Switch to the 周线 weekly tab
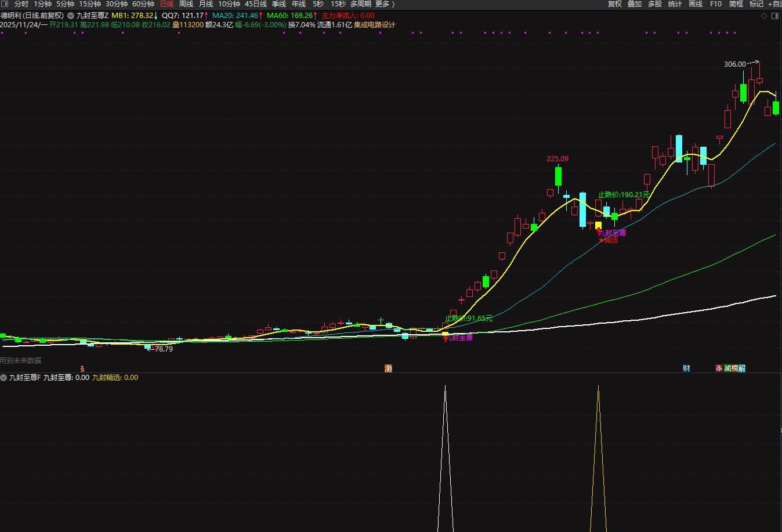This screenshot has width=782, height=532. (186, 4)
